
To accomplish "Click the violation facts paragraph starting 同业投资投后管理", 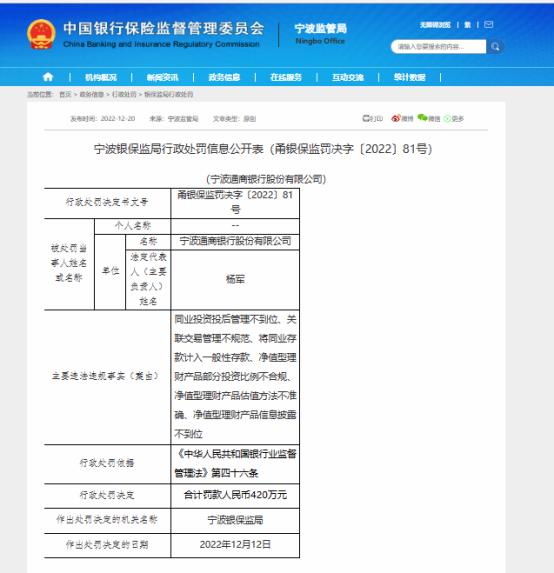I will pos(235,377).
